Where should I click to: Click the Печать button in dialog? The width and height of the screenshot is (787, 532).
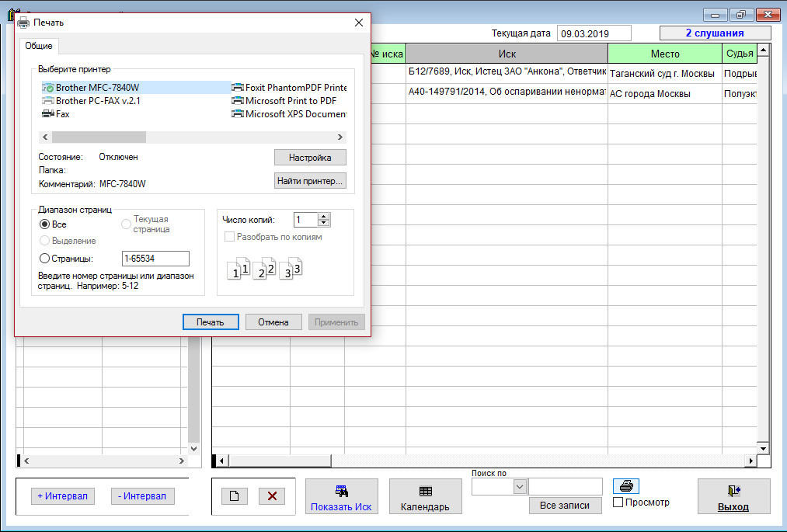click(x=211, y=322)
